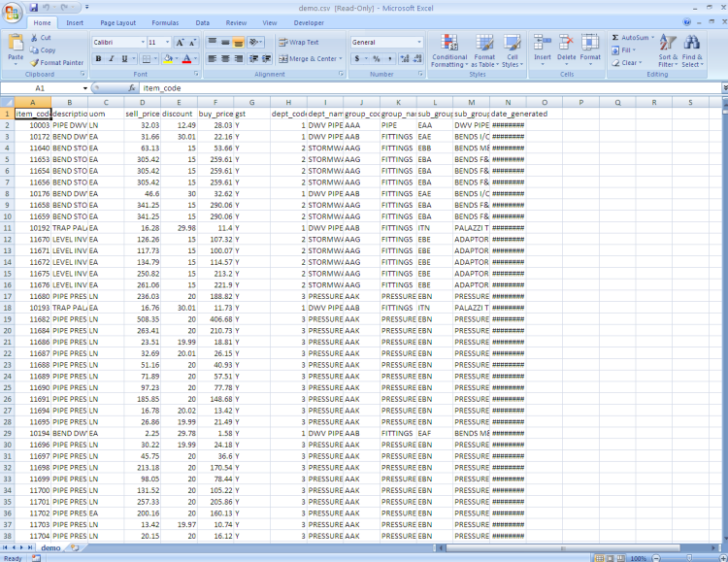Open the Sort & Filter menu
728x562 pixels.
point(668,50)
